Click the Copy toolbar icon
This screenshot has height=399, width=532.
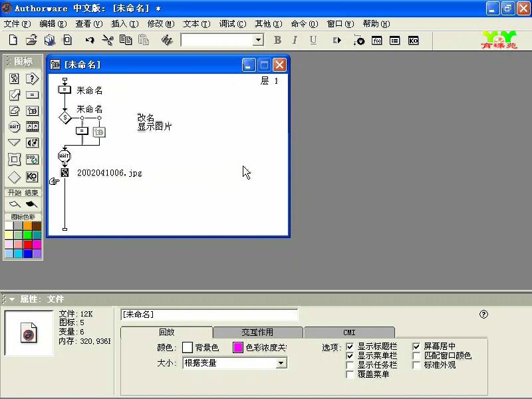click(x=126, y=40)
